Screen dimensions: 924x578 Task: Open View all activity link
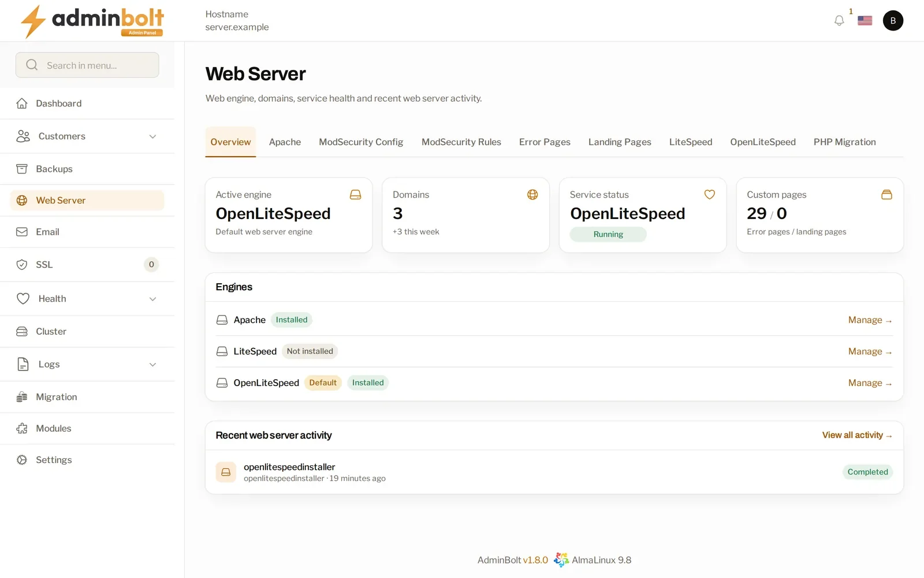[857, 435]
